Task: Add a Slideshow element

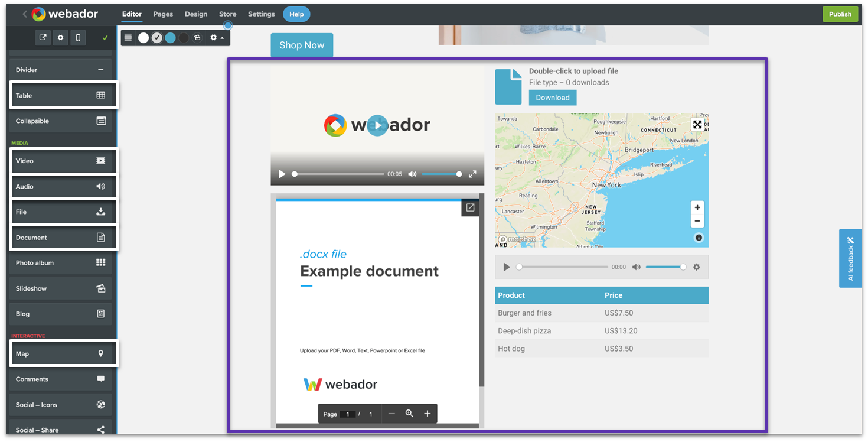Action: [60, 288]
